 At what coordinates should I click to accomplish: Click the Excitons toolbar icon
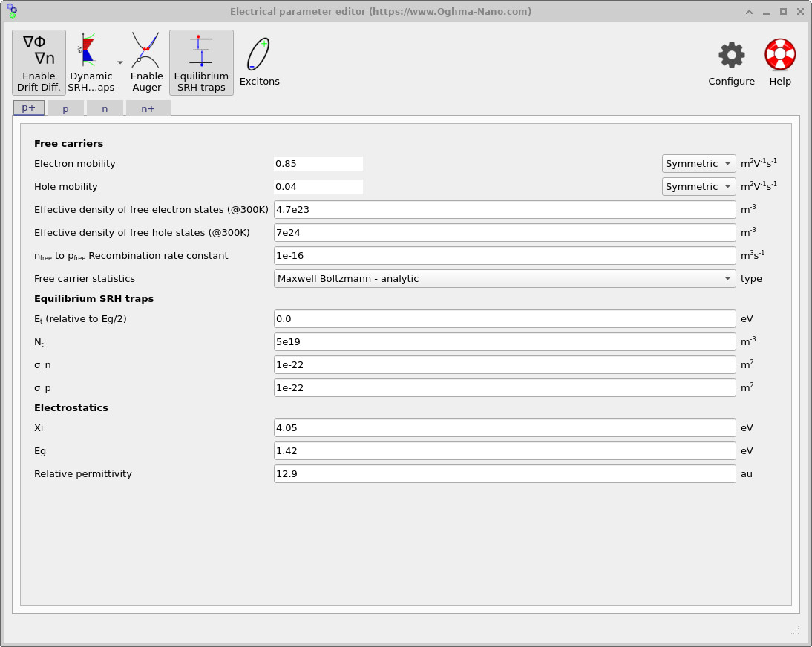click(259, 52)
